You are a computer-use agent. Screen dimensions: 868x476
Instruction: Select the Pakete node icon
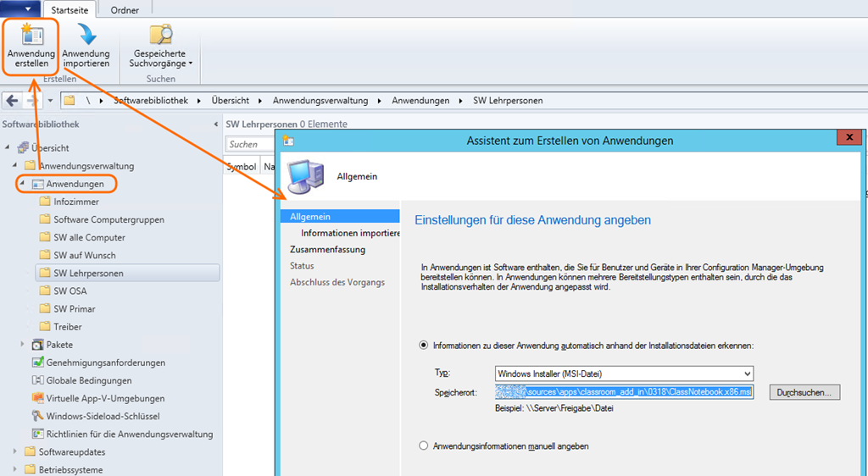click(x=37, y=345)
